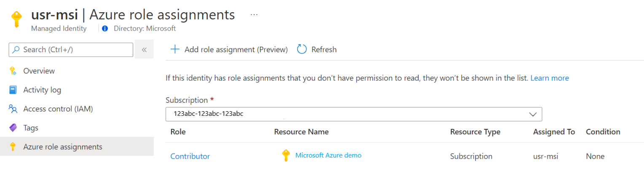This screenshot has height=187, width=644.
Task: Expand the Subscription dropdown
Action: pos(533,114)
